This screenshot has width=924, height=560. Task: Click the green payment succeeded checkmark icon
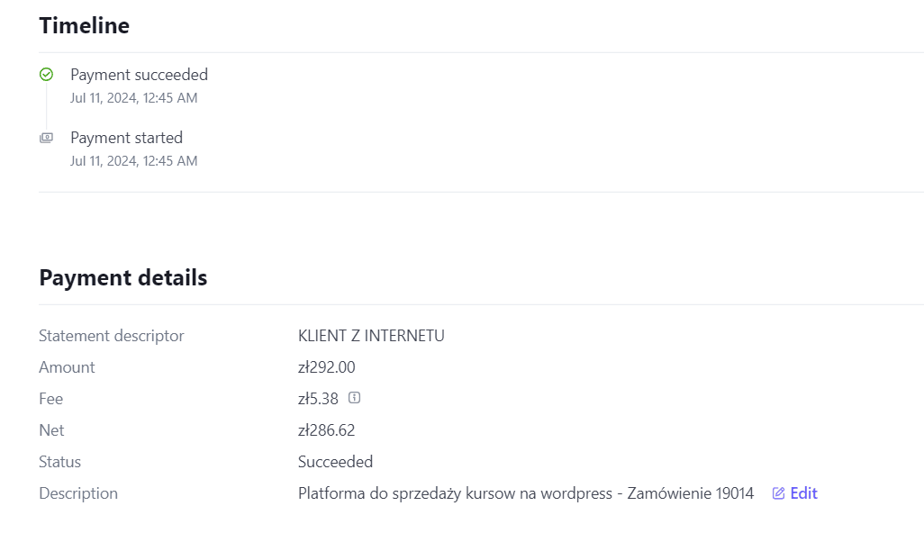pos(46,75)
